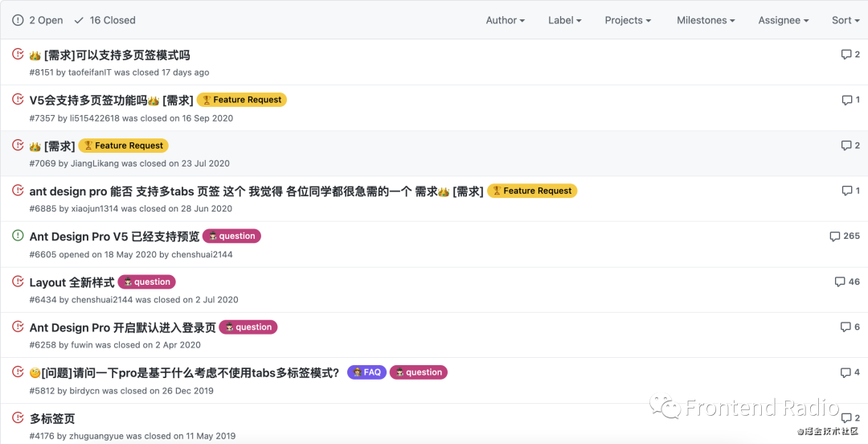Click Feature Request label on issue #7069
This screenshot has width=868, height=444.
(x=124, y=146)
